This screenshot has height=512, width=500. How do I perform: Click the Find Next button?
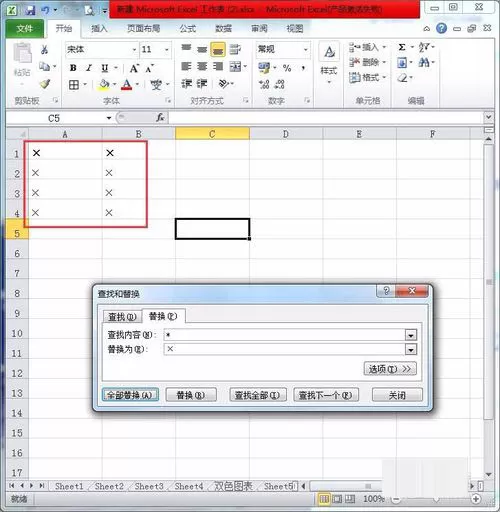(325, 395)
